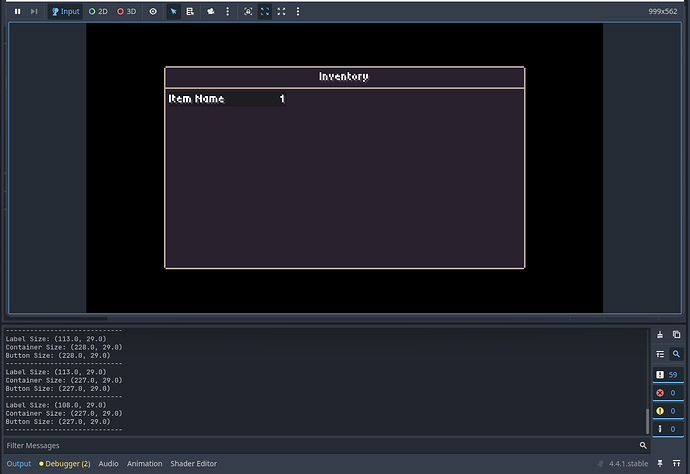Choose the list select mode icon

click(190, 11)
